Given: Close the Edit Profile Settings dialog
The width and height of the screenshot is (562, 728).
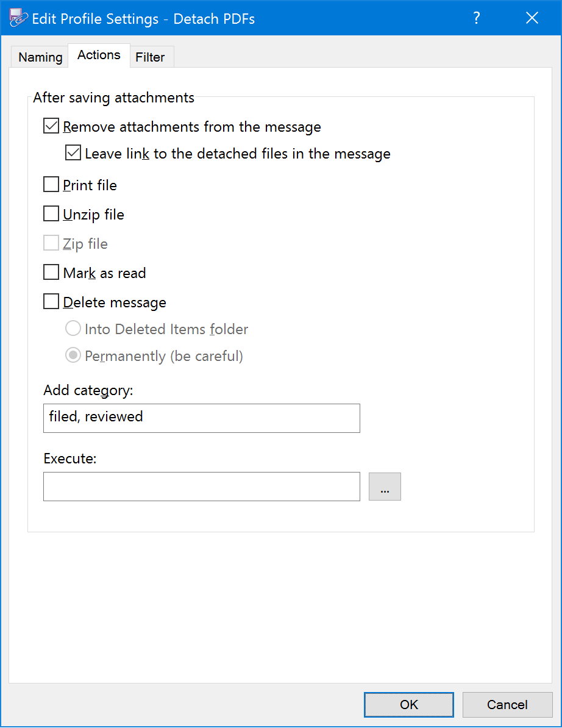Looking at the screenshot, I should click(x=532, y=18).
